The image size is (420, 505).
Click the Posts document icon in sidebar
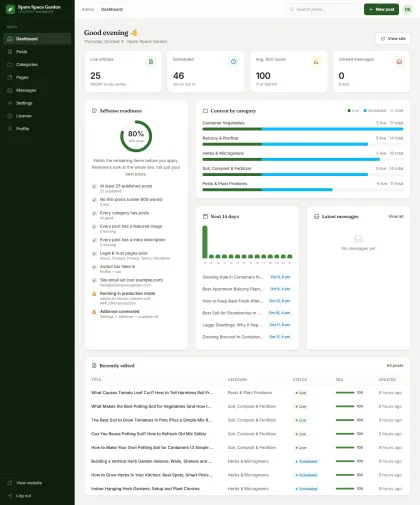pos(10,52)
